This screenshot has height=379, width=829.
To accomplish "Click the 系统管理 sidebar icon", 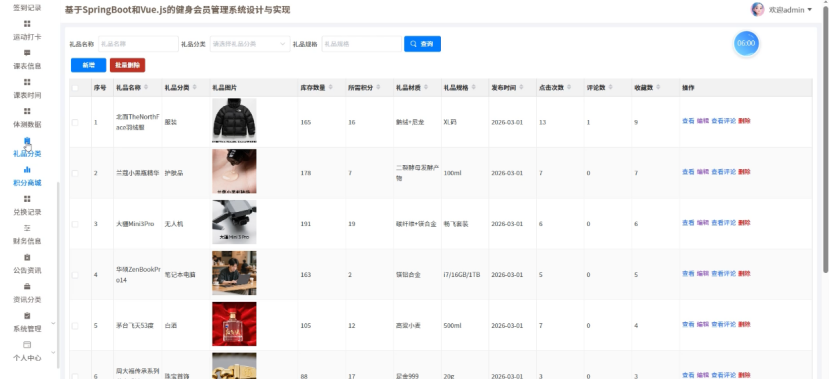I will tap(27, 316).
